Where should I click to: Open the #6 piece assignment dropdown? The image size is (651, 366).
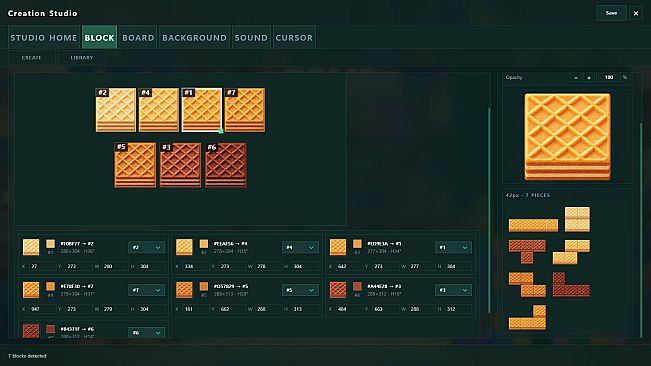pyautogui.click(x=146, y=332)
